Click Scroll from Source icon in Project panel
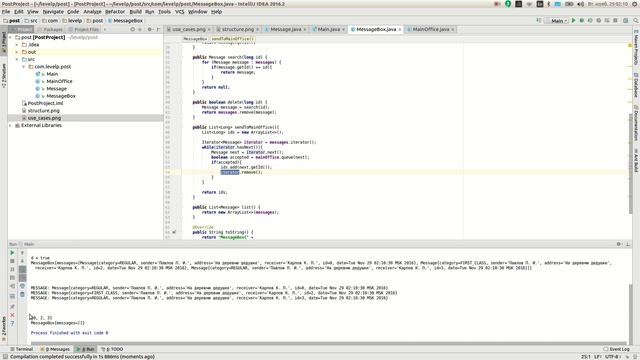The width and height of the screenshot is (640, 360). (x=132, y=29)
